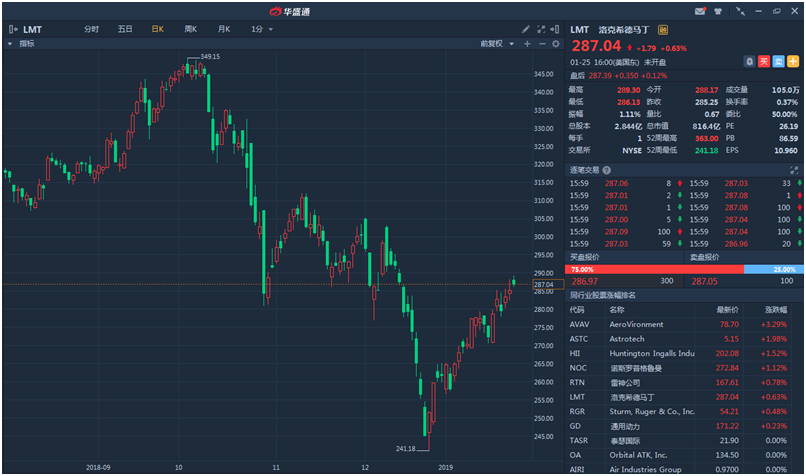Set price alert bell icon
Image resolution: width=806 pixels, height=476 pixels.
[749, 62]
